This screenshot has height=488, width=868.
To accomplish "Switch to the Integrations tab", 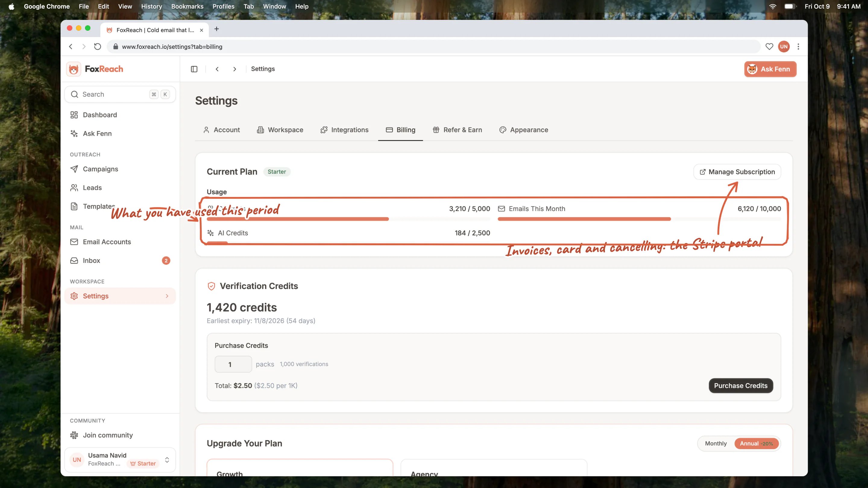I will click(344, 130).
